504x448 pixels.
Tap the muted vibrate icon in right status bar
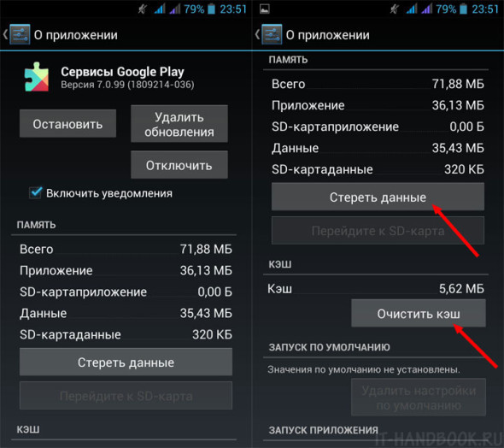[394, 9]
